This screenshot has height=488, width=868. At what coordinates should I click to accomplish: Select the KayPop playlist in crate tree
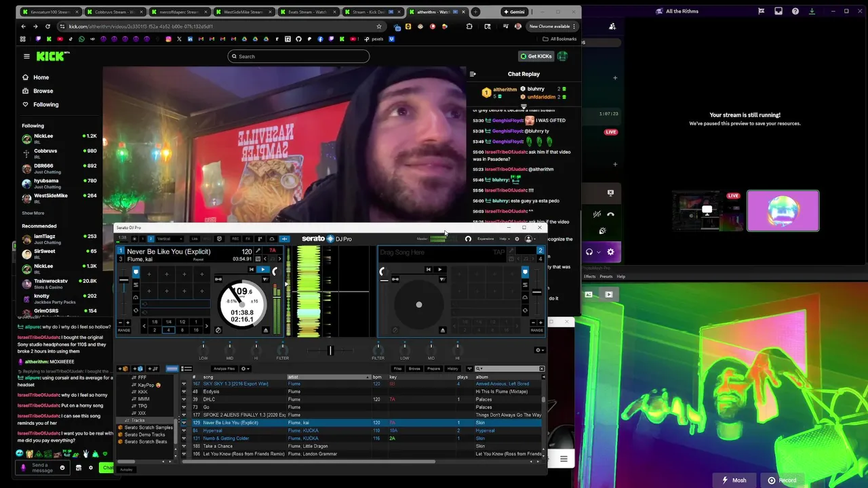[x=146, y=385]
